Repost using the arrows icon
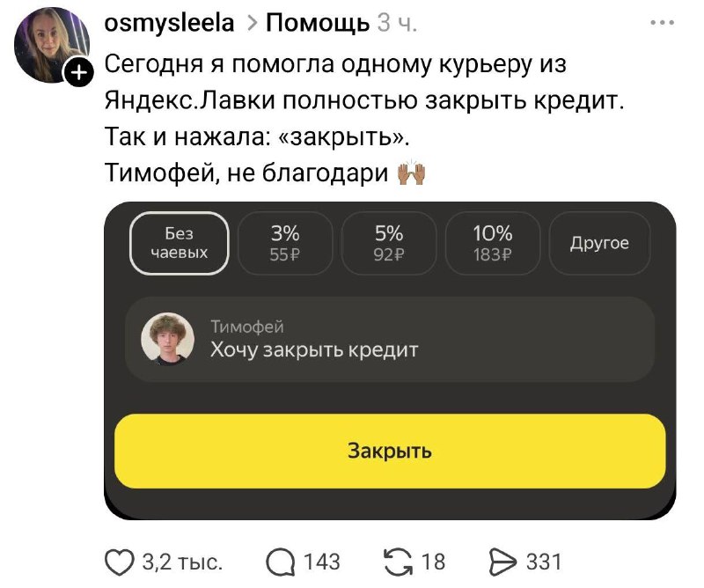Viewport: 704px width, 588px height. pyautogui.click(x=400, y=562)
